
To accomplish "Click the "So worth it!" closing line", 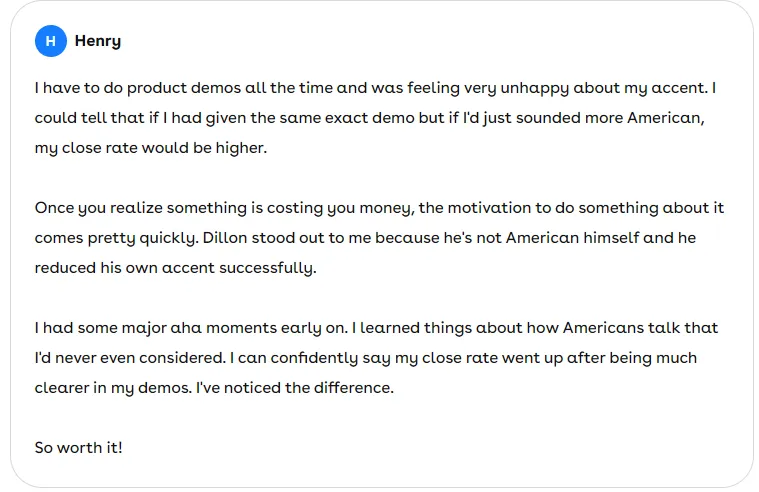I will click(x=78, y=448).
